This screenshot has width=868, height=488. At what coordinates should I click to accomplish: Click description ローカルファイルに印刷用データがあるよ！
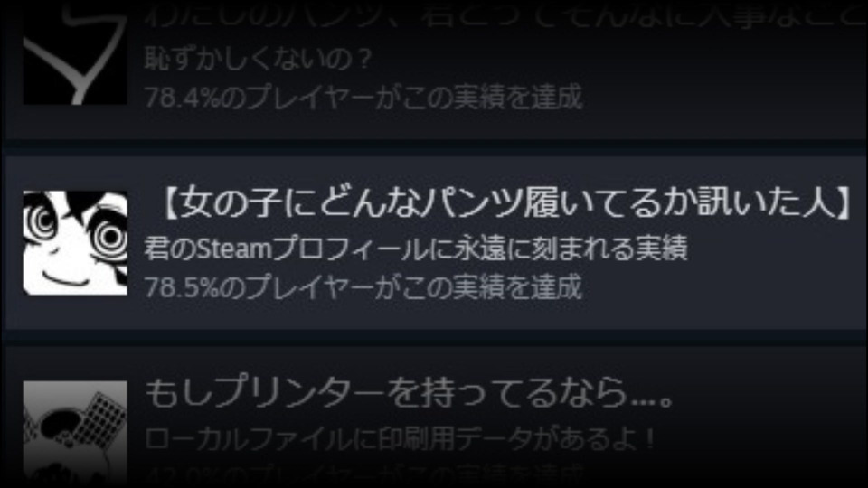(400, 439)
